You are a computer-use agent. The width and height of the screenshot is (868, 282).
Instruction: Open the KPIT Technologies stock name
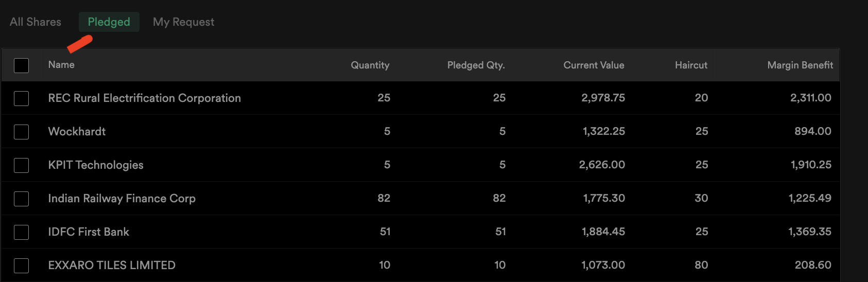coord(96,165)
